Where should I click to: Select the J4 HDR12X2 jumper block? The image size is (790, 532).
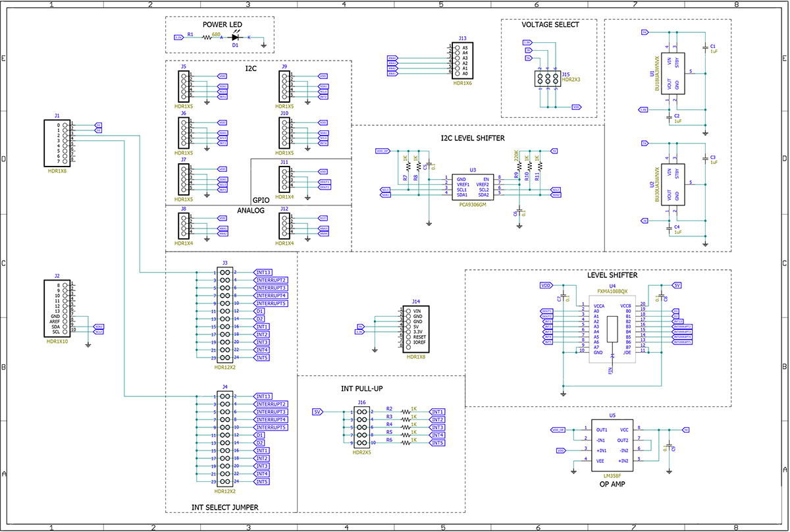pyautogui.click(x=225, y=439)
